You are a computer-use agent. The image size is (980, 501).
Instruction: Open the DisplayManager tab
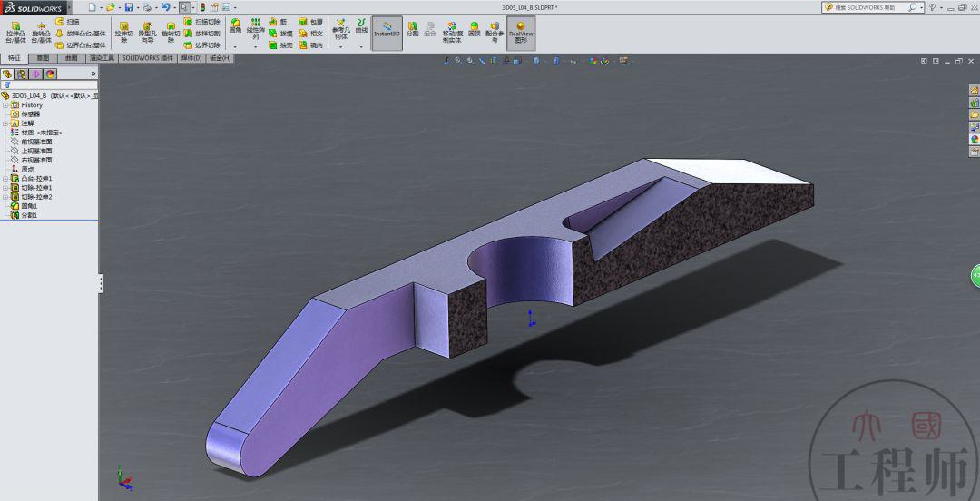[x=50, y=74]
